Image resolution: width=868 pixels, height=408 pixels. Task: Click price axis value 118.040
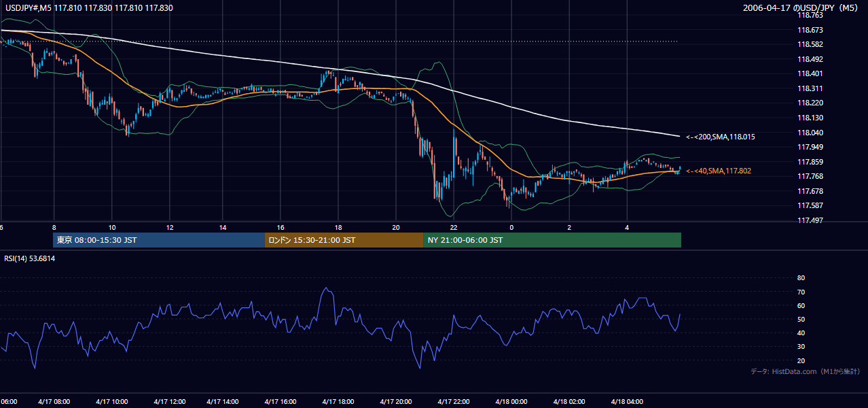pyautogui.click(x=810, y=133)
